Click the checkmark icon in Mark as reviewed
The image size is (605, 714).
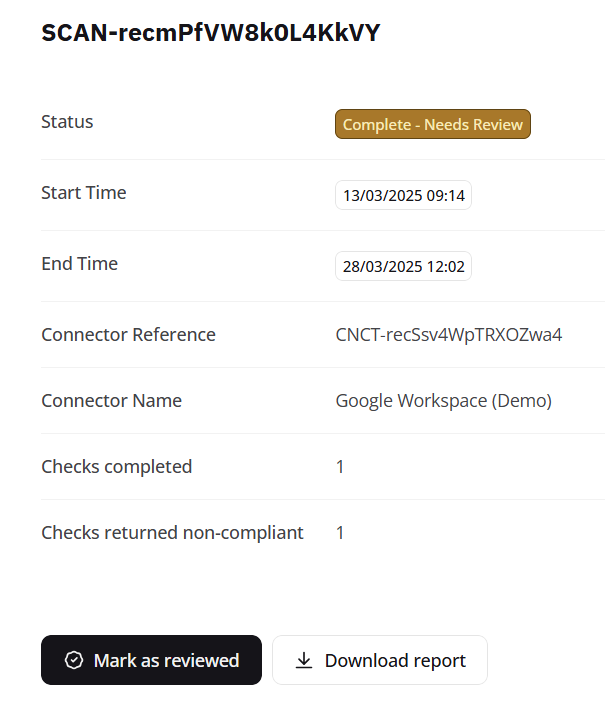pos(73,660)
